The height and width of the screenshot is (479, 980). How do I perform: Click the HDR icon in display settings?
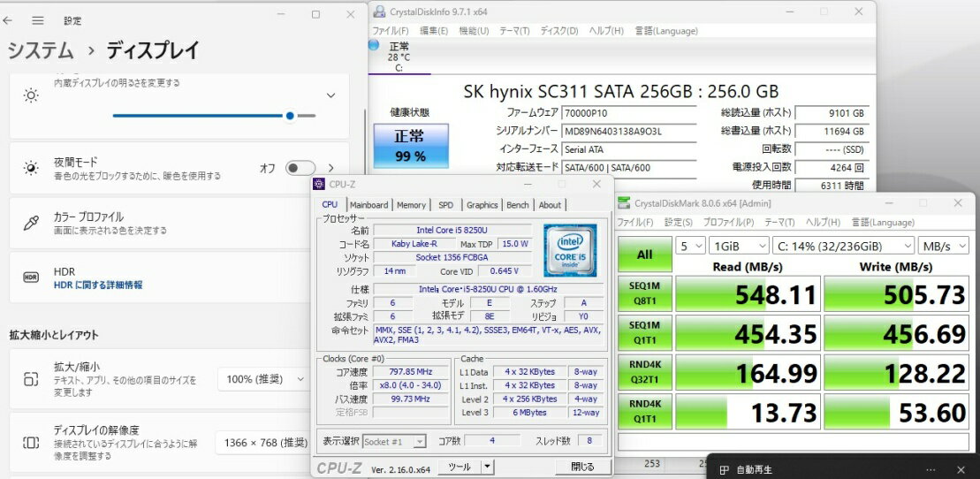click(31, 278)
